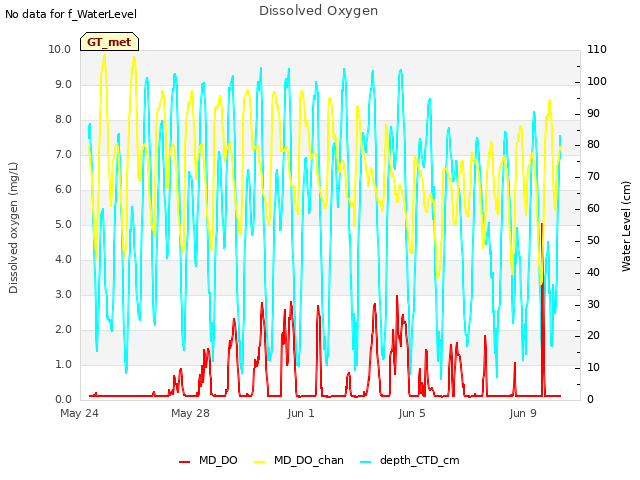Click the 7.0 left axis tick label
This screenshot has height=480, width=640.
[x=63, y=155]
